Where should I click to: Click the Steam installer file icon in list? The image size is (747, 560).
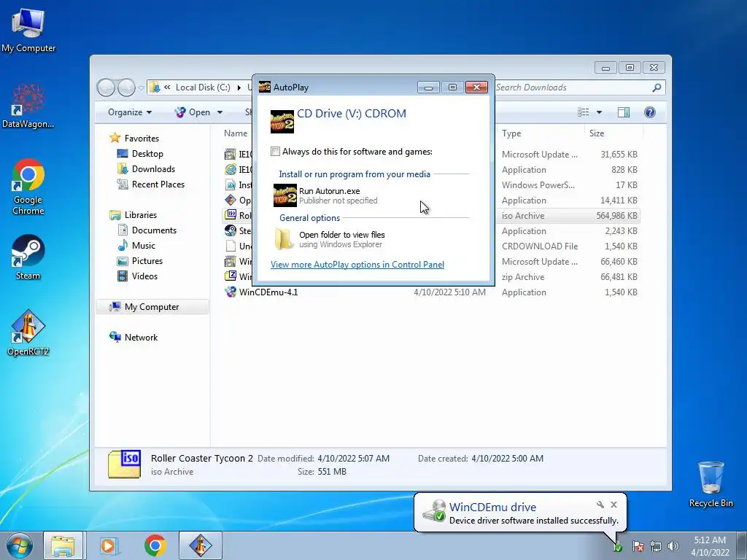click(x=231, y=230)
